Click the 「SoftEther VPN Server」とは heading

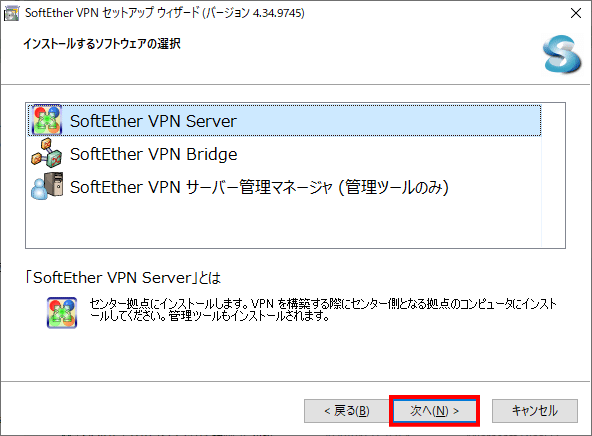point(123,278)
